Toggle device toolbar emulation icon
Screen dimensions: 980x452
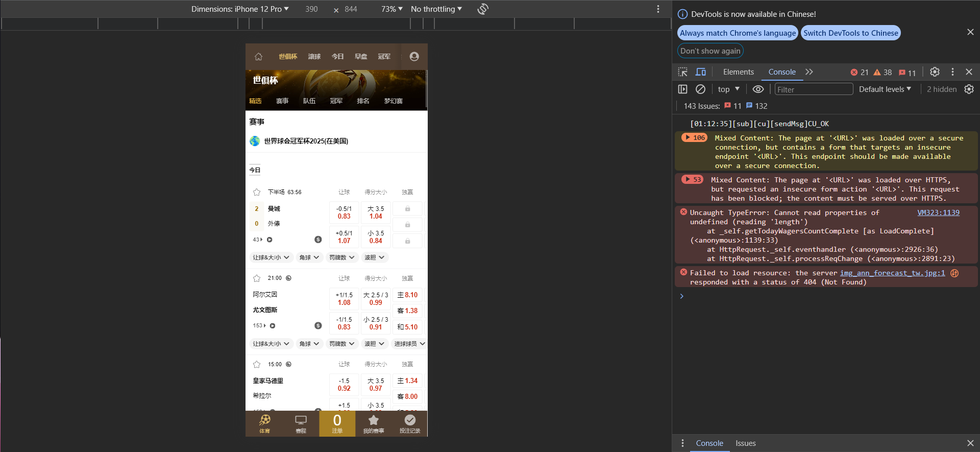coord(701,72)
